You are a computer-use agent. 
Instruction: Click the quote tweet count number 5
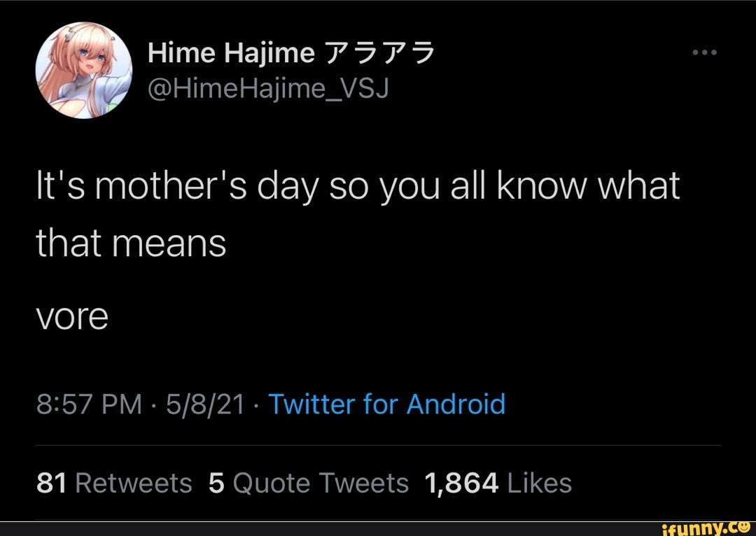click(216, 483)
